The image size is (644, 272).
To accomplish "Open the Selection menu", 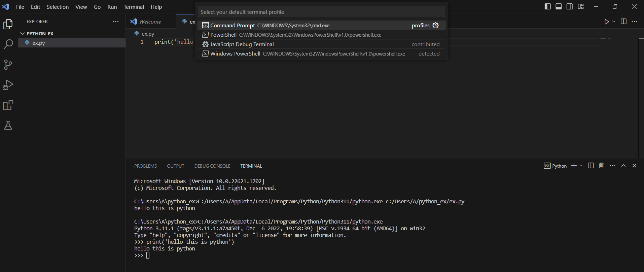I will tap(58, 7).
